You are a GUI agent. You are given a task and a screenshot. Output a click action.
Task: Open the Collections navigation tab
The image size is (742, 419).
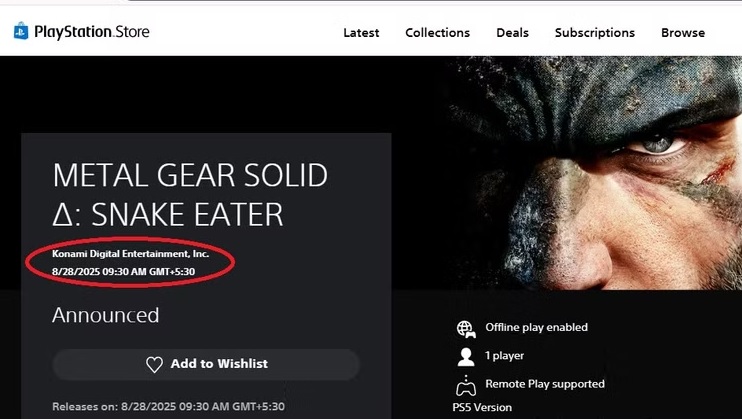point(437,33)
